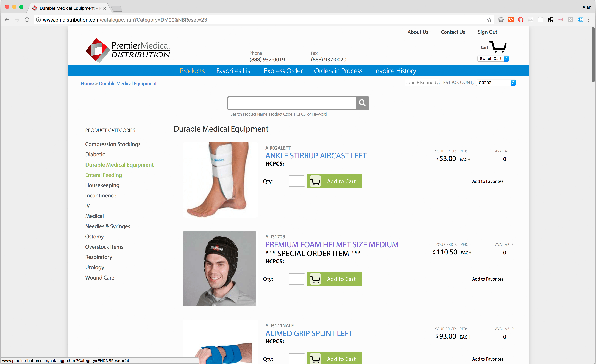
Task: Click the black-and-white F? extension icon
Action: [550, 20]
